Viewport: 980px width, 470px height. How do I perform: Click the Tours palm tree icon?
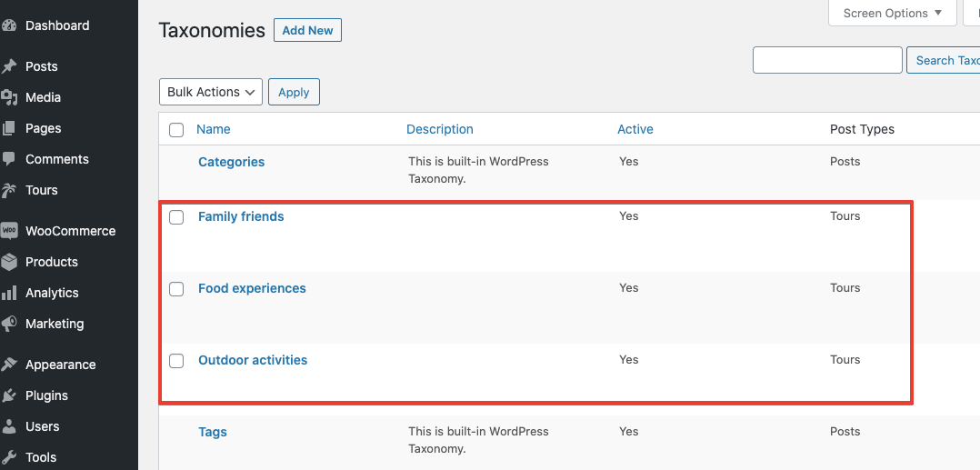pyautogui.click(x=9, y=190)
